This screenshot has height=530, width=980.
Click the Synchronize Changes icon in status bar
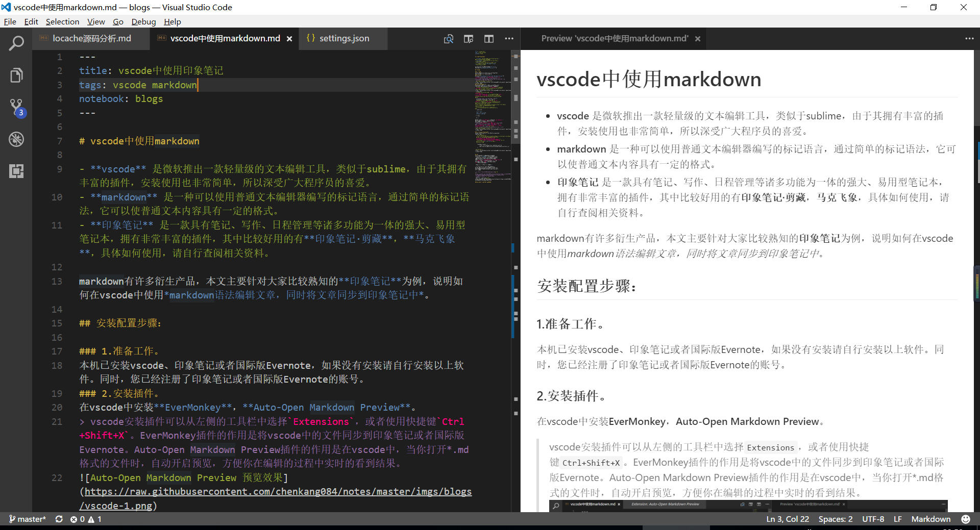[x=59, y=519]
